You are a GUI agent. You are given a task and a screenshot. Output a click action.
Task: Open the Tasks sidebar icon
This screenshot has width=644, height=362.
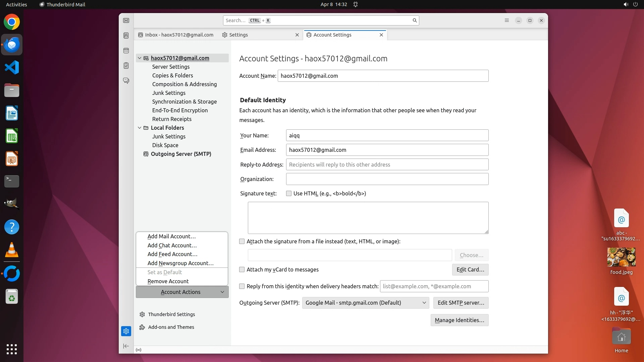point(126,66)
